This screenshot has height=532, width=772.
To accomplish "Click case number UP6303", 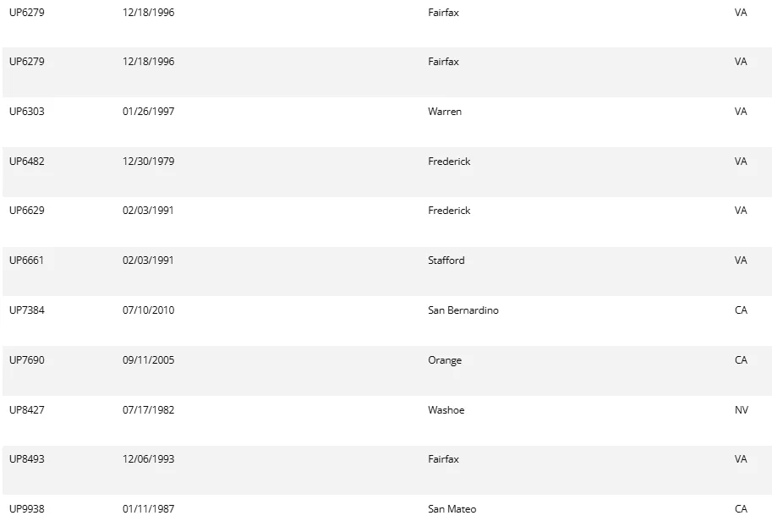I will point(27,112).
